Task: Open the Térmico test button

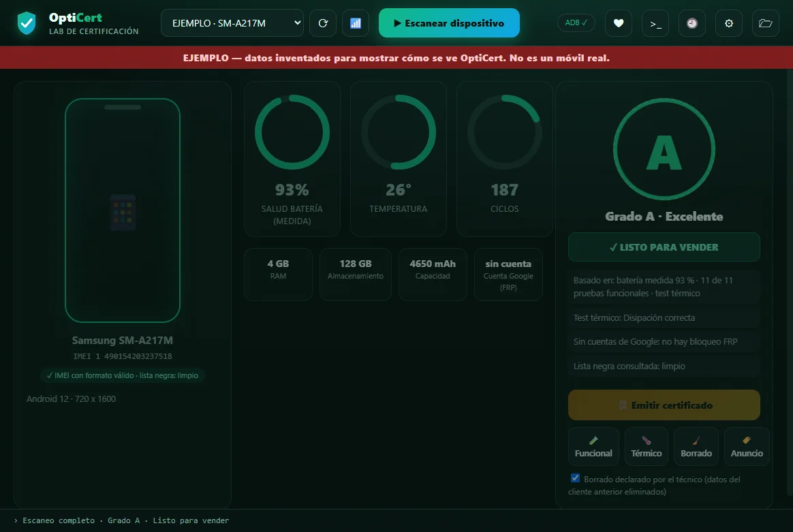Action: 647,447
